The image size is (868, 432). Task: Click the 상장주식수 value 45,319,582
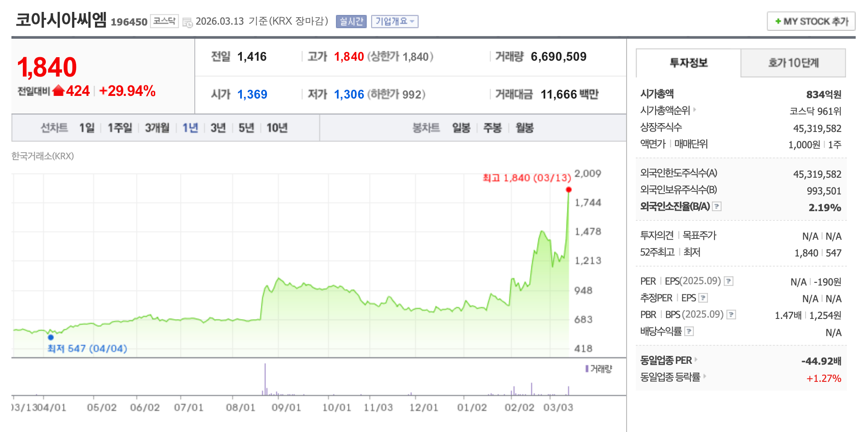click(x=817, y=128)
